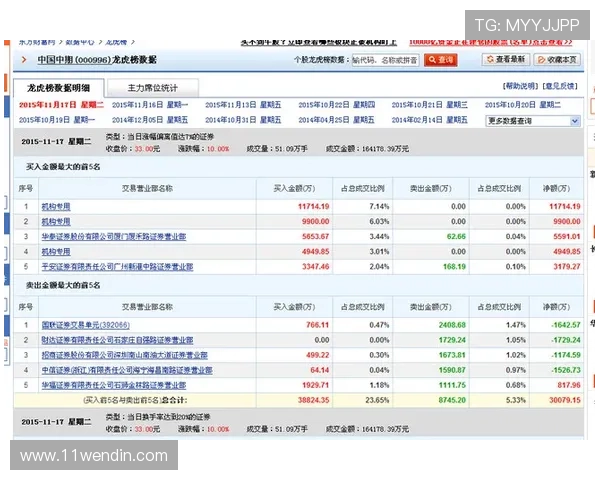
Task: Select date 2015年10月21日 星期三
Action: [x=430, y=105]
